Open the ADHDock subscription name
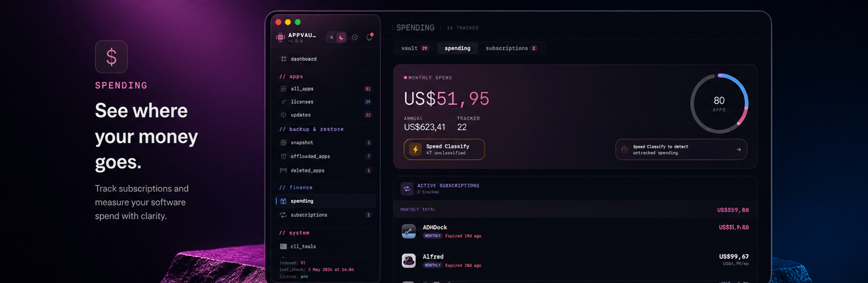The image size is (868, 283). click(x=435, y=228)
